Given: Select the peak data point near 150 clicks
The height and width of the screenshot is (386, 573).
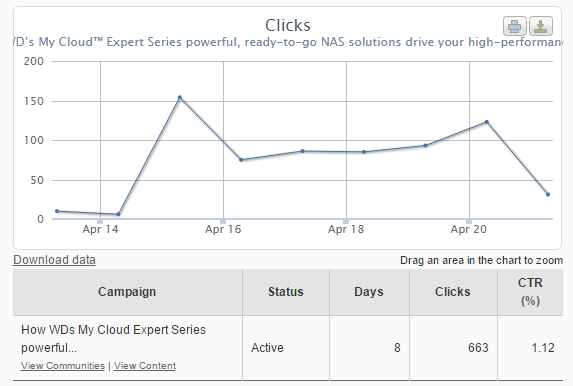Looking at the screenshot, I should [179, 98].
